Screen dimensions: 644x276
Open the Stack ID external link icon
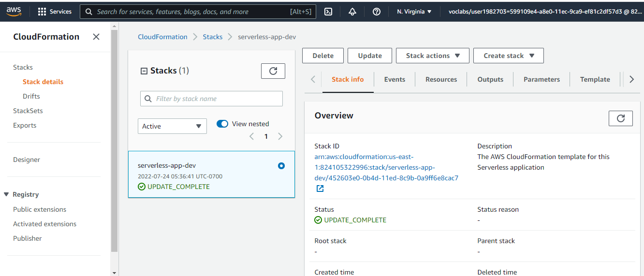pyautogui.click(x=320, y=189)
